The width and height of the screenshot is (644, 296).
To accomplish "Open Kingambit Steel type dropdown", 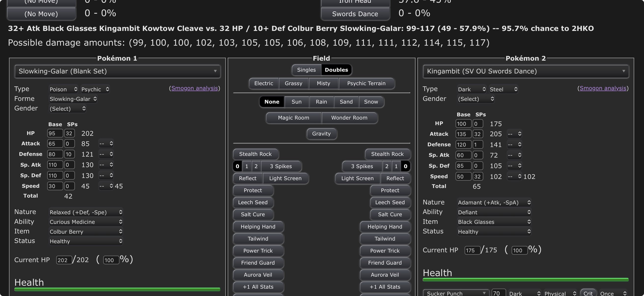I will pyautogui.click(x=504, y=89).
